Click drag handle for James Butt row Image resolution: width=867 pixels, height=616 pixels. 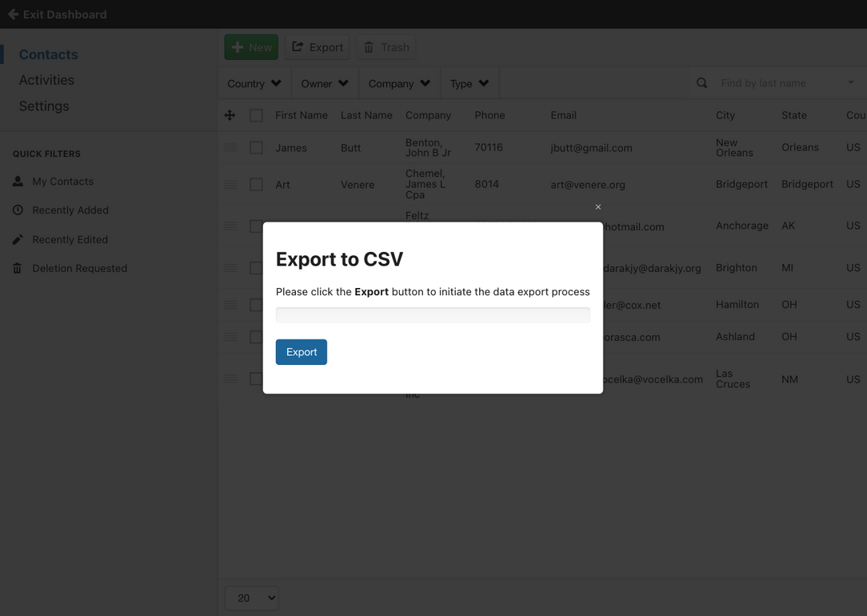coord(230,148)
